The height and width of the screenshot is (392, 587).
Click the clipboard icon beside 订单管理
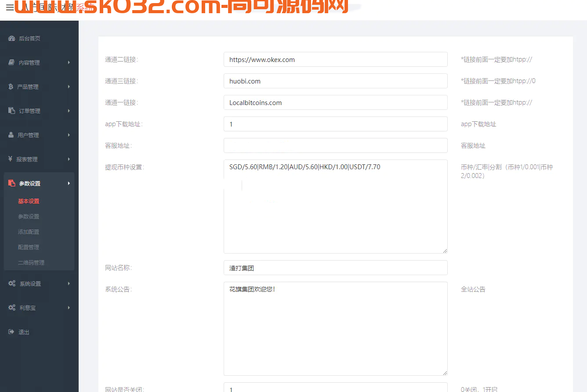click(x=12, y=111)
